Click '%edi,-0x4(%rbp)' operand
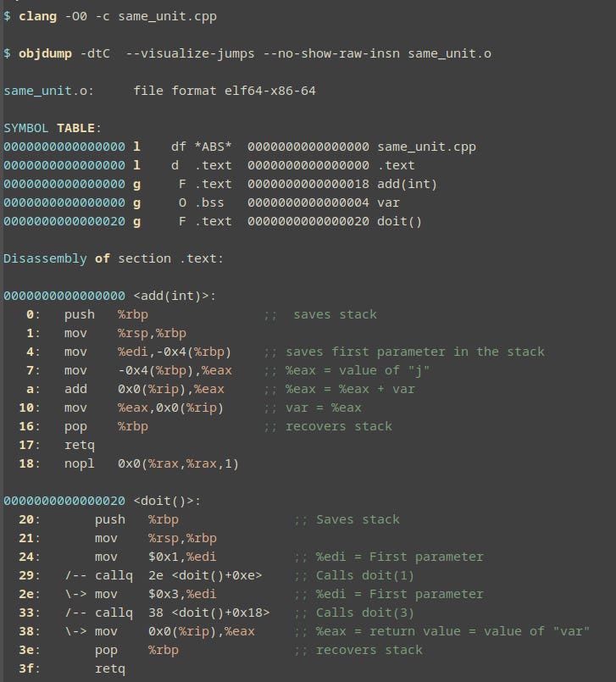This screenshot has width=616, height=682. pyautogui.click(x=175, y=352)
